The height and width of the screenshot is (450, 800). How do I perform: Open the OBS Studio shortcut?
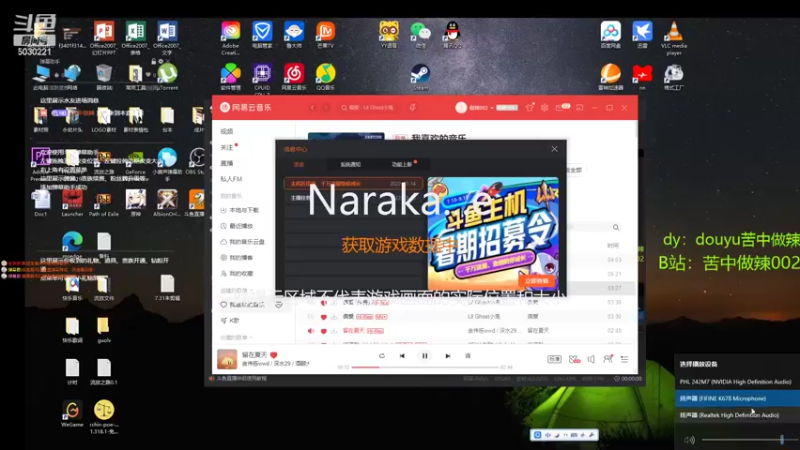(x=196, y=161)
